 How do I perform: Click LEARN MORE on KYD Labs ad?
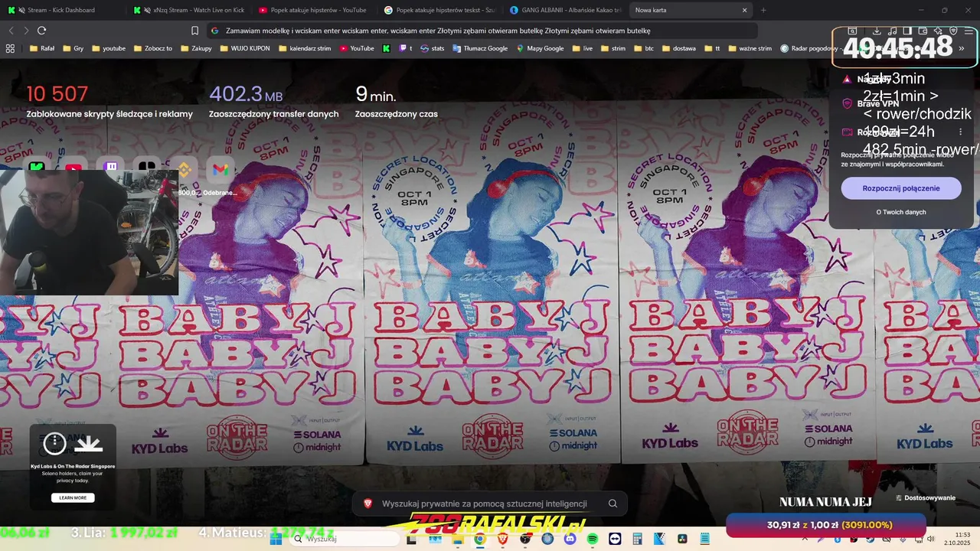point(73,497)
